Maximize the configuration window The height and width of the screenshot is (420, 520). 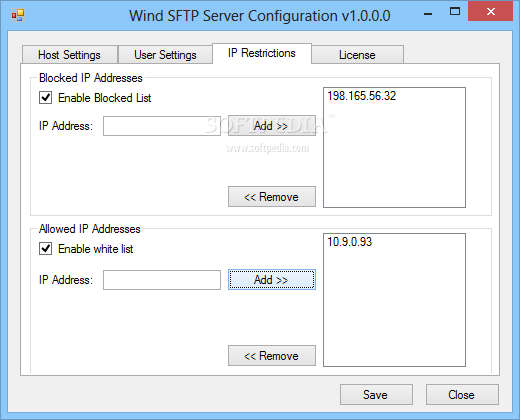455,12
